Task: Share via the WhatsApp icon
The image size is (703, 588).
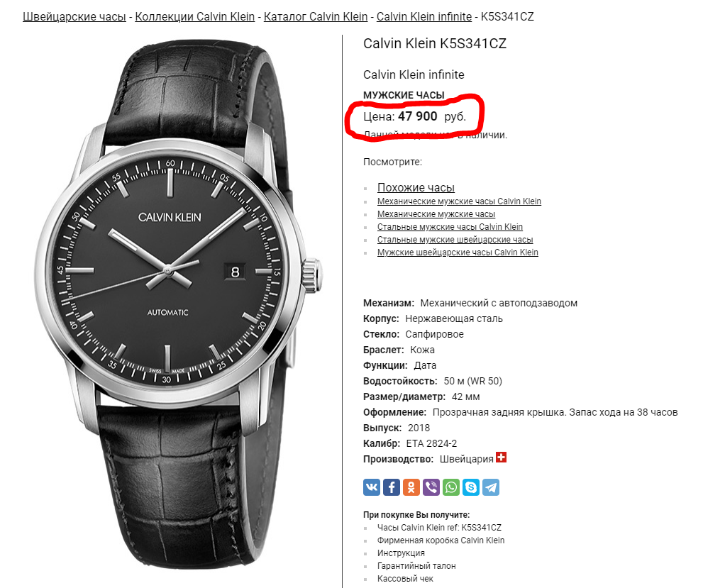Action: pyautogui.click(x=451, y=487)
